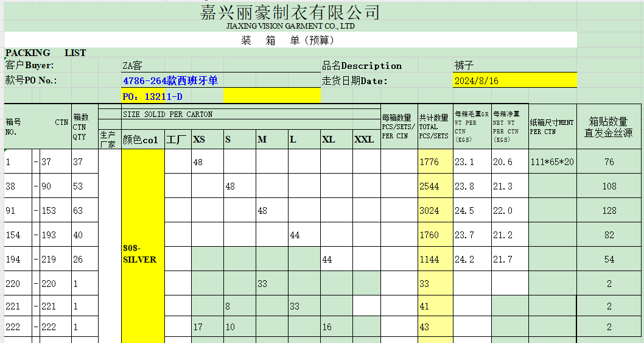Select the SIZE SOLID PER CARTON header
This screenshot has height=343, width=644.
[x=168, y=114]
